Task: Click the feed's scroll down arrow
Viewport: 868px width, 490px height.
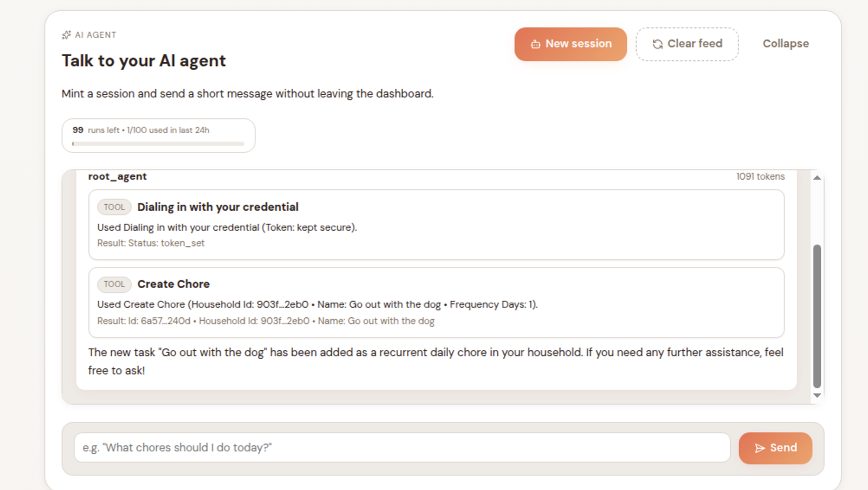Action: pos(817,395)
